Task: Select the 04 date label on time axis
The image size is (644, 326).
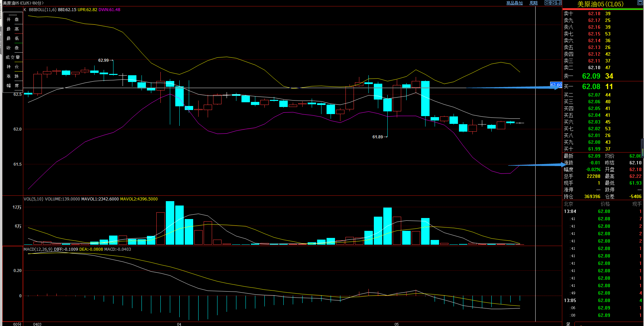Action: [179, 324]
